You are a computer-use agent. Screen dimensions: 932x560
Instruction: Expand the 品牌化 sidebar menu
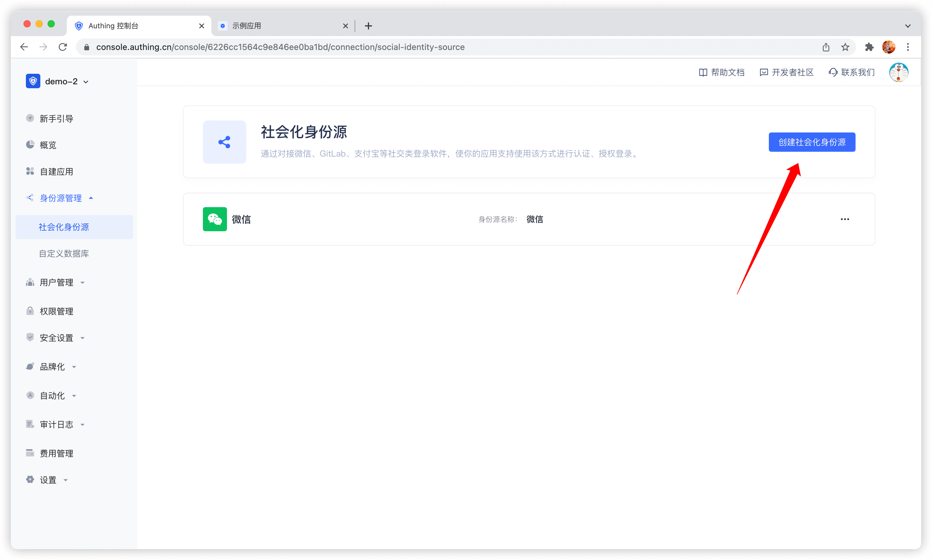(x=52, y=366)
